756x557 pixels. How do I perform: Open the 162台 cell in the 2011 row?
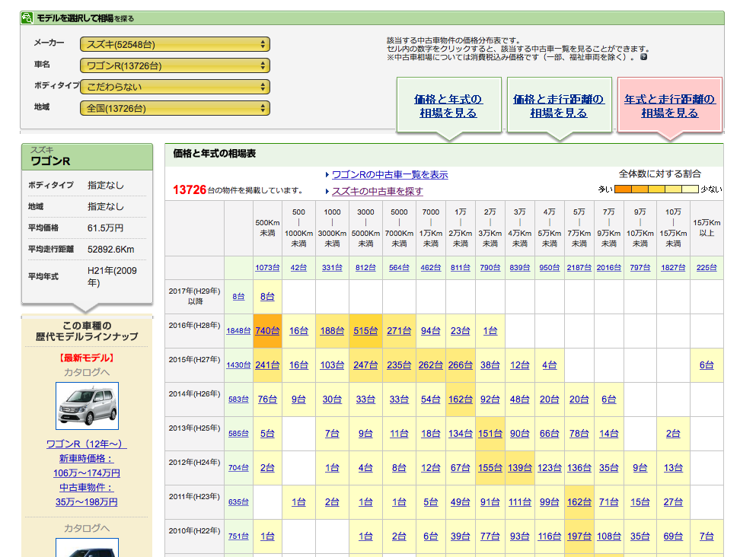[579, 502]
